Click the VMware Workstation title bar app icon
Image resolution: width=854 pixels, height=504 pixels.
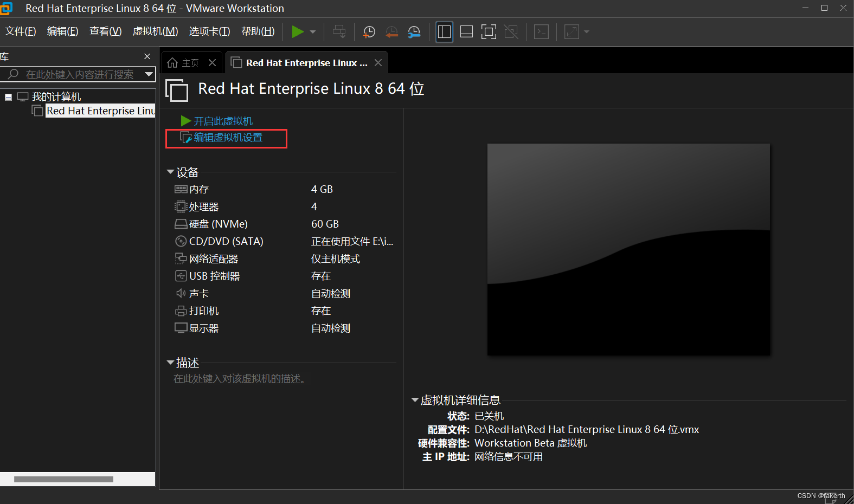[6, 8]
